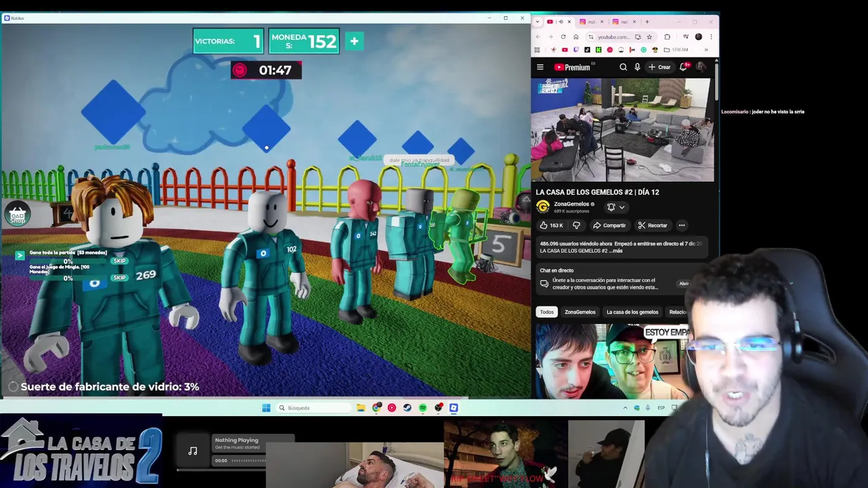Bookmark this page with the star
868x488 pixels.
(650, 37)
